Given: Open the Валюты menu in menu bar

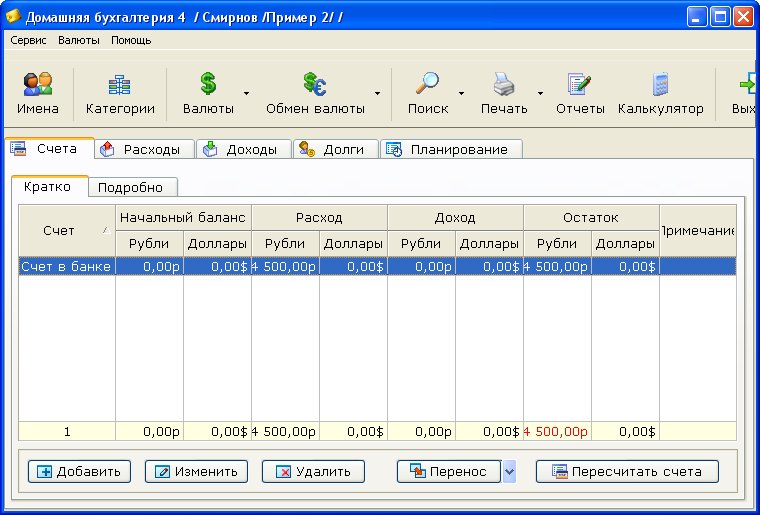Looking at the screenshot, I should 79,40.
